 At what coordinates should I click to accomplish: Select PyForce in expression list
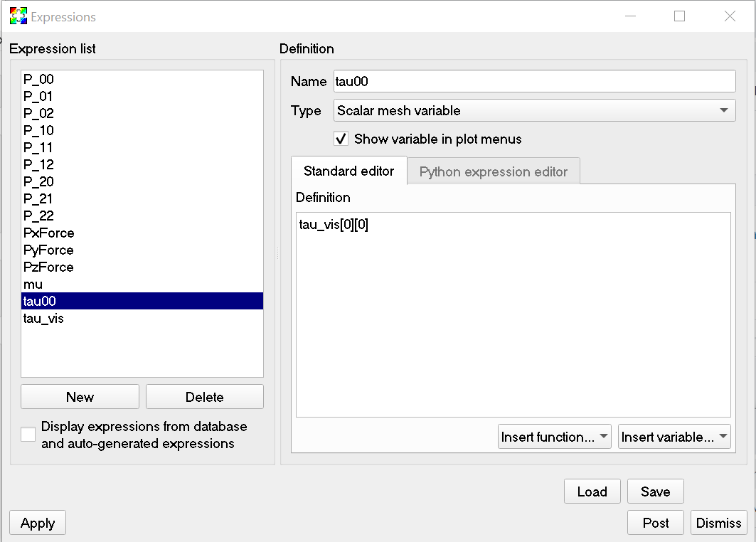(142, 250)
